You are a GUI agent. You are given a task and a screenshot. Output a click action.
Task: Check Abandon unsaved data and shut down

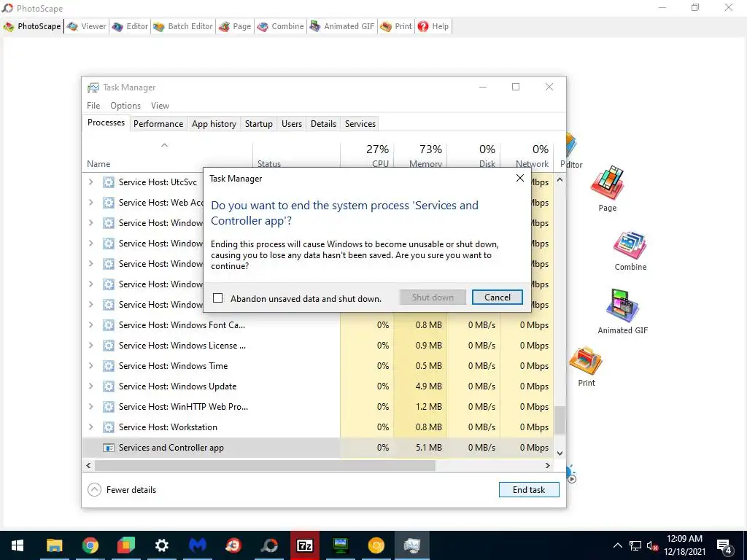[x=217, y=298]
